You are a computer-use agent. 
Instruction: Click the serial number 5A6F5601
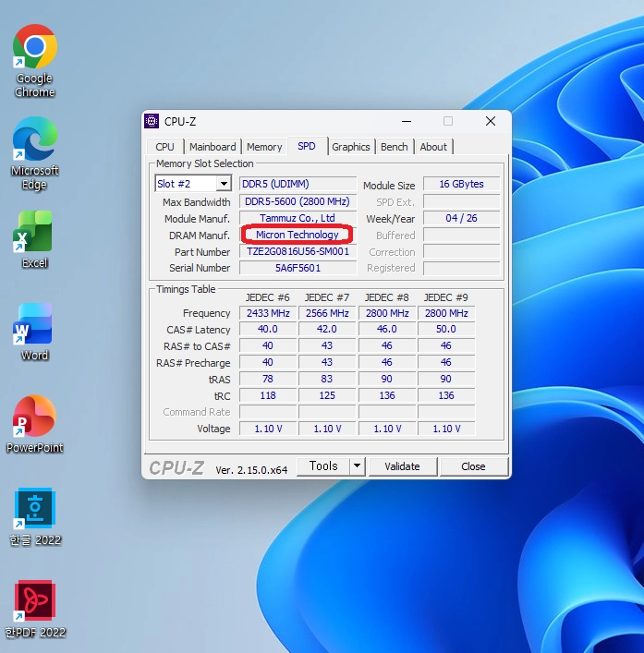tap(298, 268)
